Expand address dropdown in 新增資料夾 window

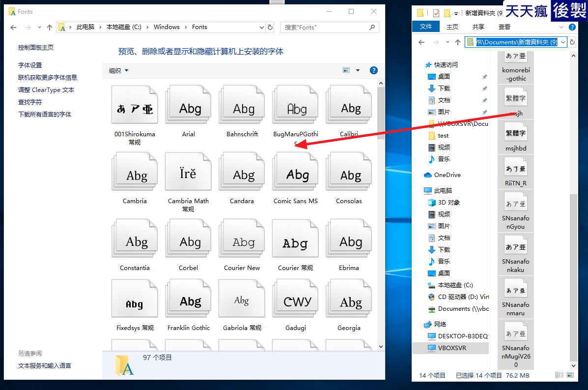pyautogui.click(x=562, y=42)
